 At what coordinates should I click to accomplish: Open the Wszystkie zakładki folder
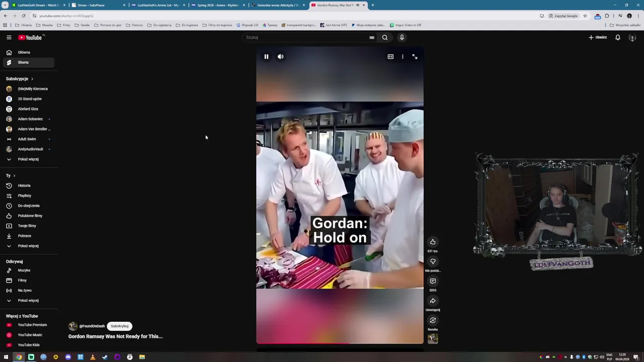625,25
